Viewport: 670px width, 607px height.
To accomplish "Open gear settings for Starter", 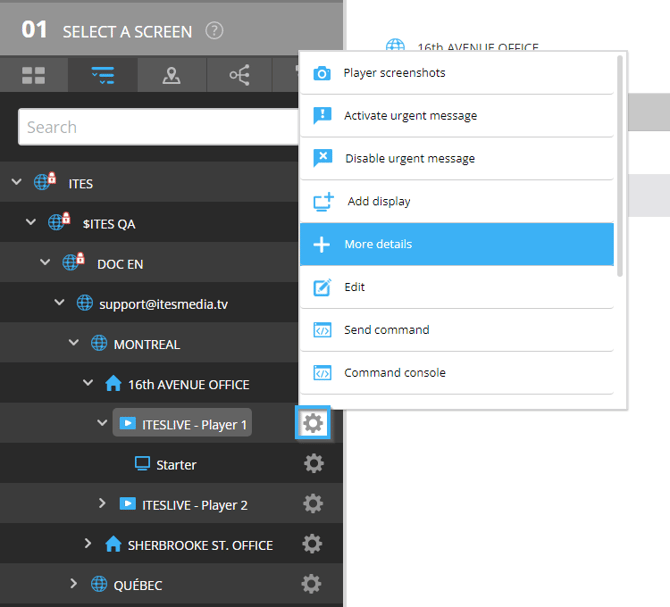I will click(x=314, y=463).
